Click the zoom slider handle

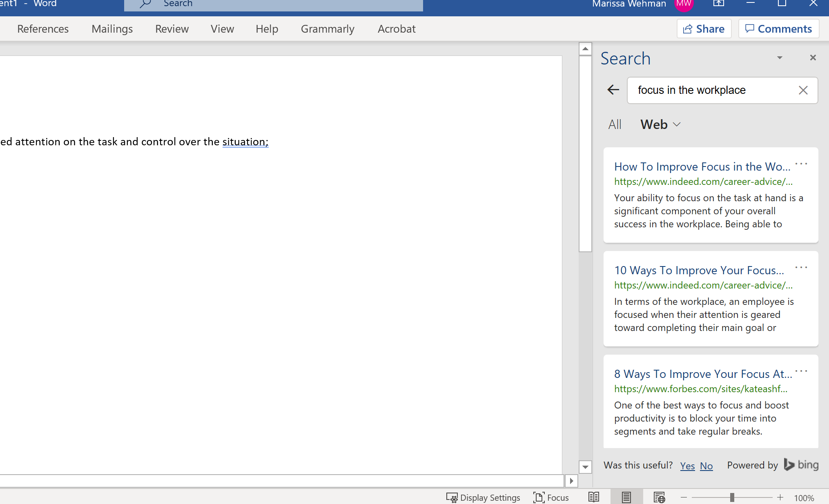pos(732,497)
